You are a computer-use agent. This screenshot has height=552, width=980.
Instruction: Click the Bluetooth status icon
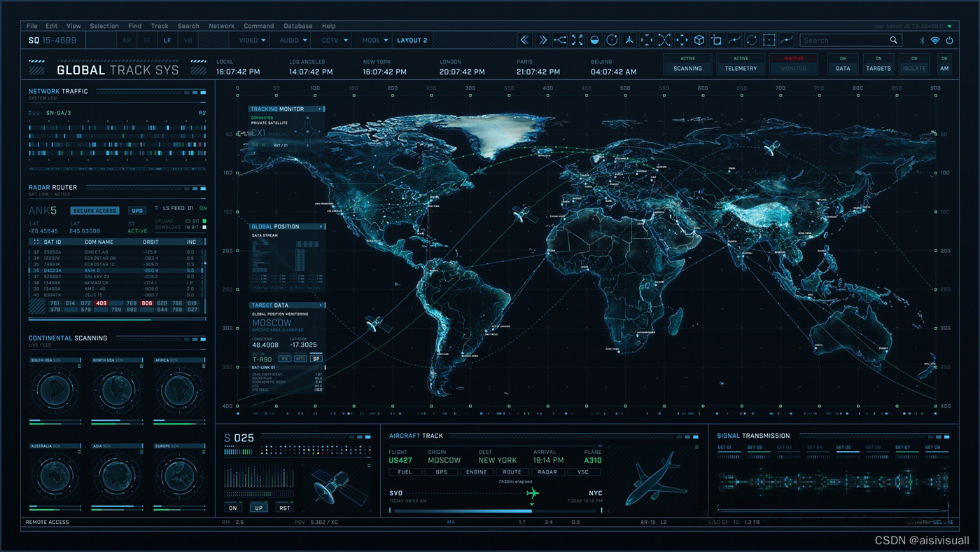pyautogui.click(x=921, y=41)
